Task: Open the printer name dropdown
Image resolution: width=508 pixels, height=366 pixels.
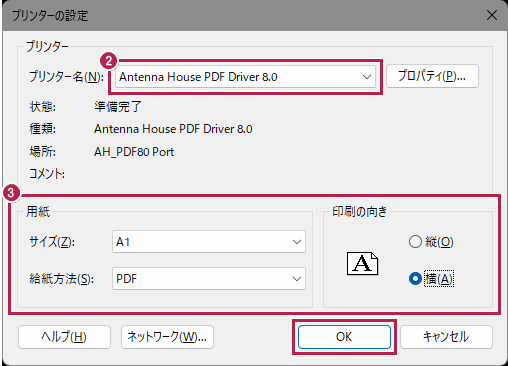Action: coord(245,77)
